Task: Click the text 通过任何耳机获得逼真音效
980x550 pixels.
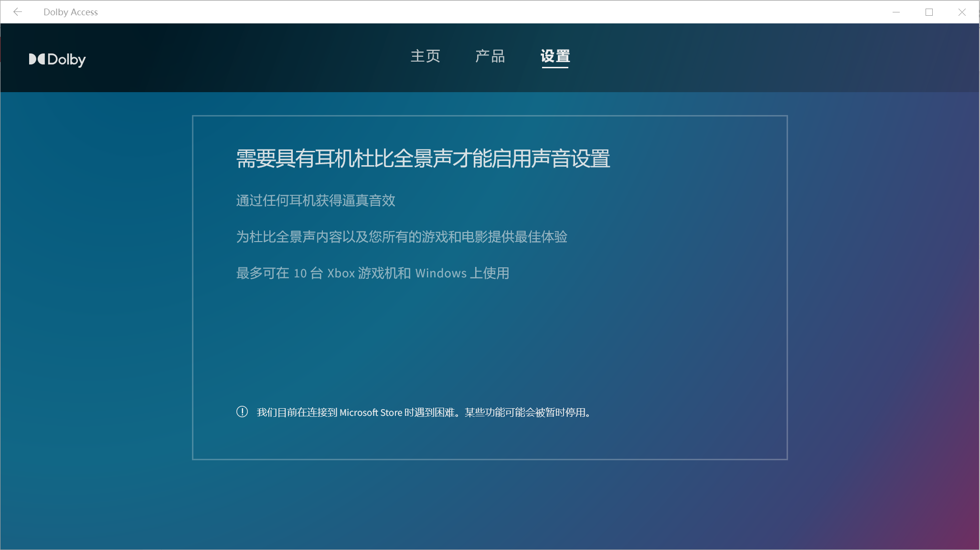Action: pos(316,201)
